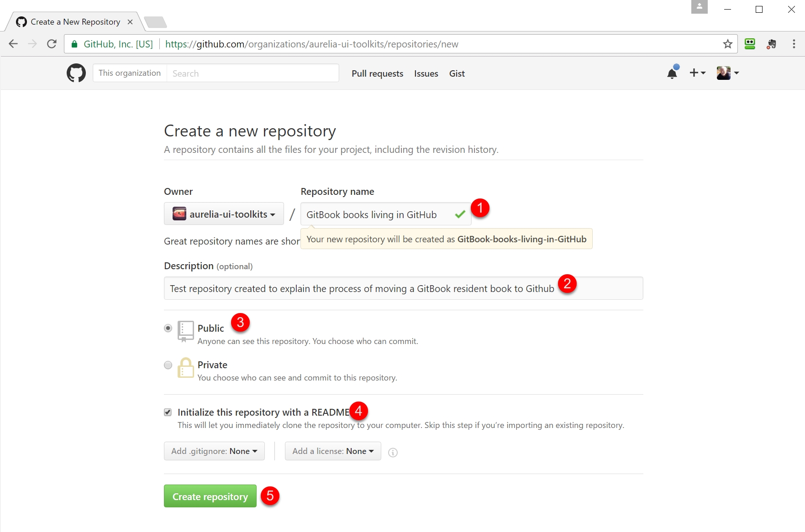
Task: Open the Issues page
Action: 426,73
